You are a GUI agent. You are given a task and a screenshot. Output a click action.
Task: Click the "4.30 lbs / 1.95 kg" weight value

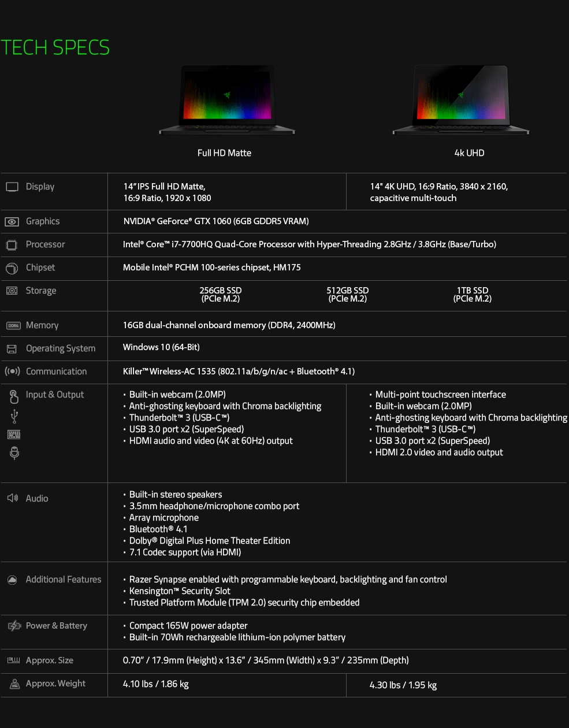(x=403, y=685)
